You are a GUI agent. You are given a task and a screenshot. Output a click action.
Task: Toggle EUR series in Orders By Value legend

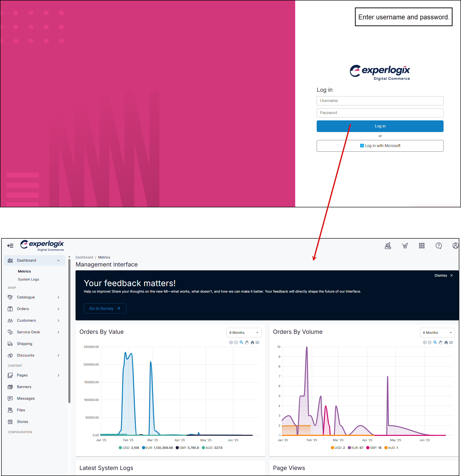(x=157, y=448)
